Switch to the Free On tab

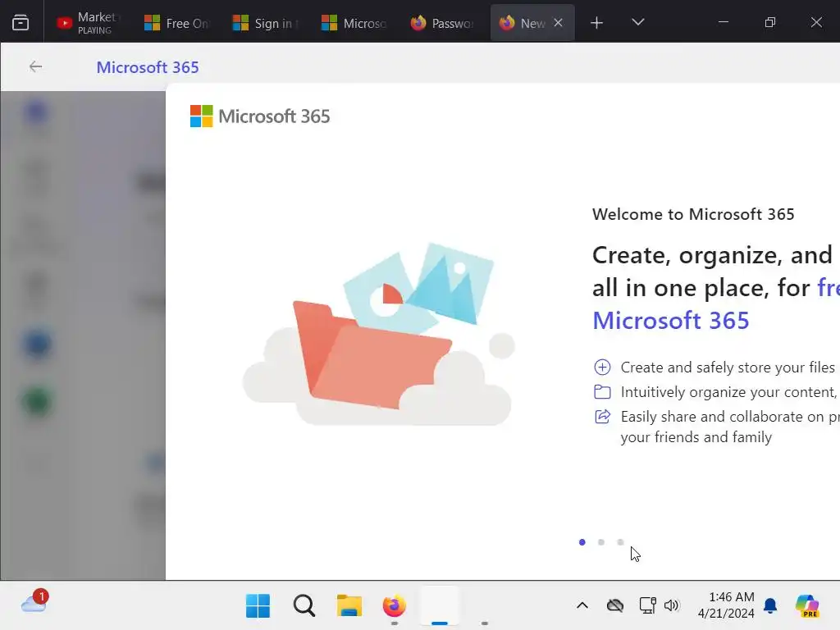pos(177,22)
